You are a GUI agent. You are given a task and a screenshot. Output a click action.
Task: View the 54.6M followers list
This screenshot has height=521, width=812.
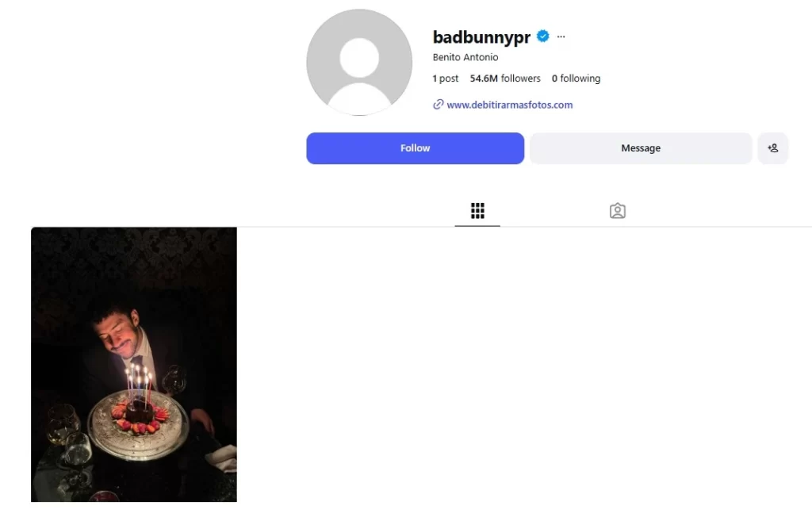pos(505,79)
